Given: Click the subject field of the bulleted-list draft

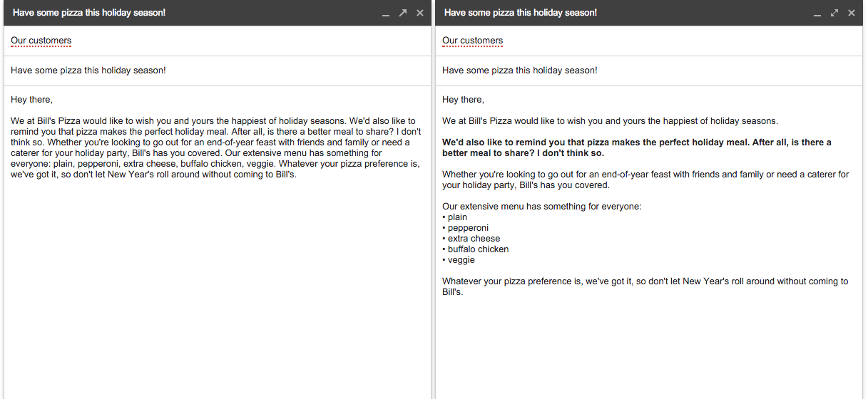Looking at the screenshot, I should (648, 71).
